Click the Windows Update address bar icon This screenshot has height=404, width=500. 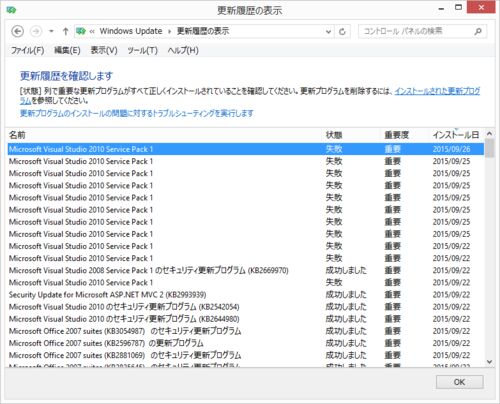pos(81,31)
